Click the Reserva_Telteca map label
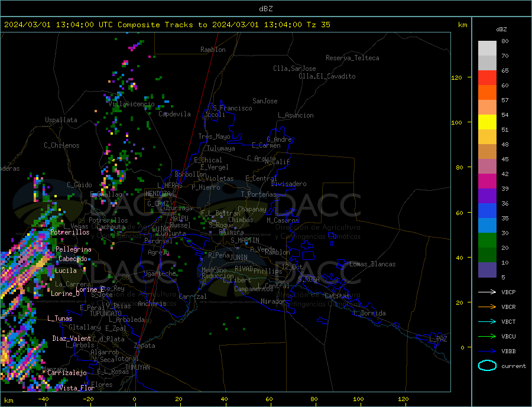The width and height of the screenshot is (532, 407). (352, 58)
